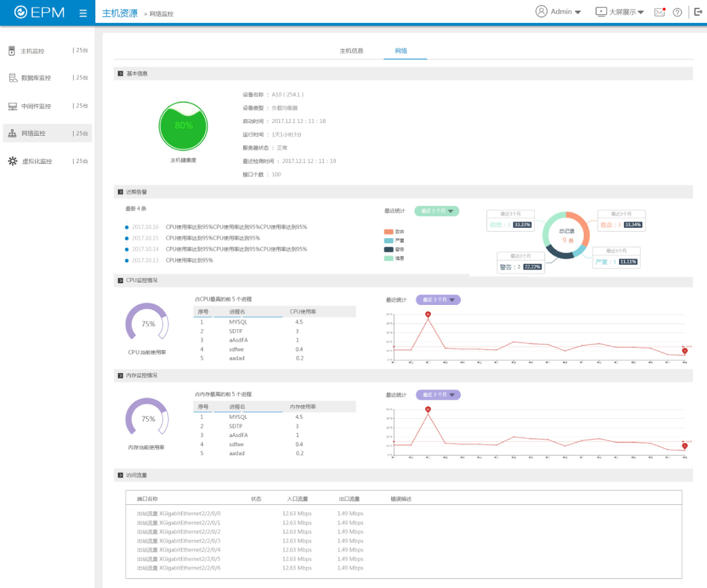This screenshot has width=707, height=588.
Task: Click the memory 75% usage gauge
Action: [147, 417]
